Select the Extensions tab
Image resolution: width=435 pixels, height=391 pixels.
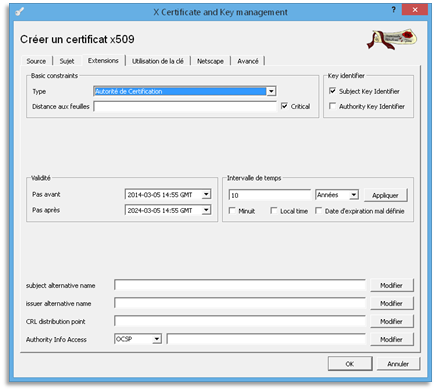(103, 60)
